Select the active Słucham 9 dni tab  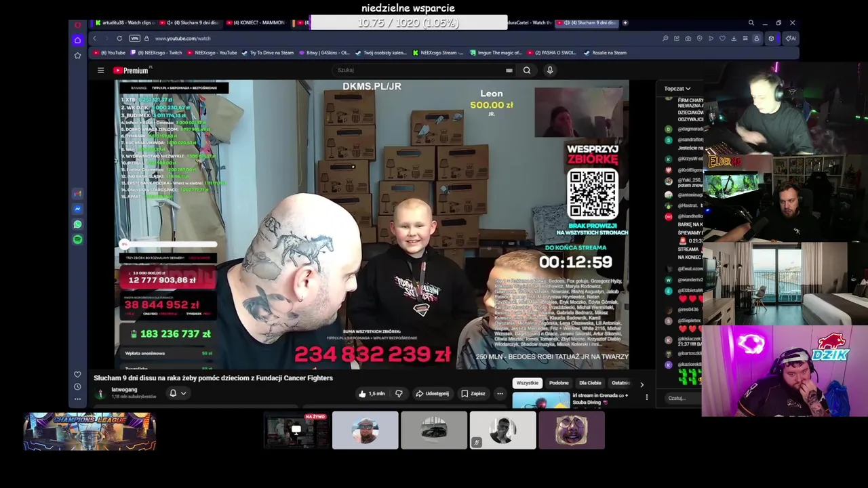coord(587,23)
